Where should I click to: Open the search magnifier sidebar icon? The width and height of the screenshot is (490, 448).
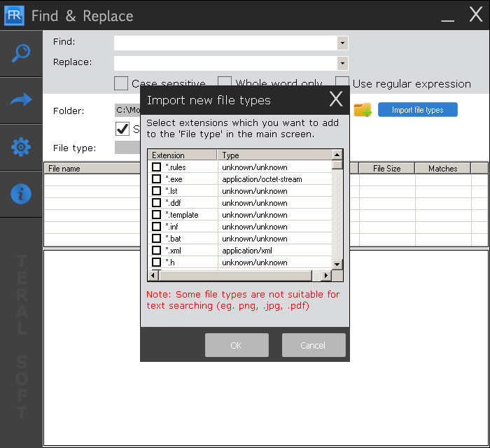tap(21, 53)
